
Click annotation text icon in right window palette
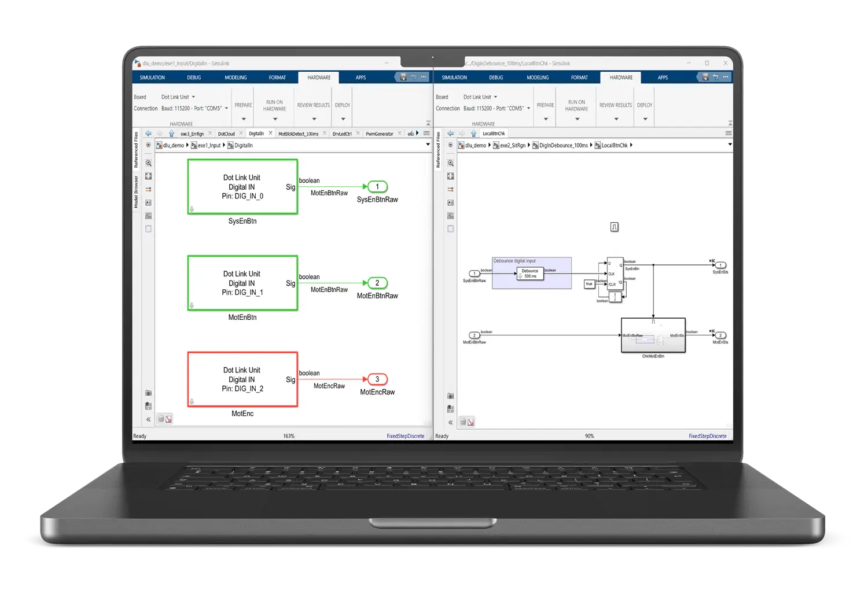pyautogui.click(x=450, y=203)
